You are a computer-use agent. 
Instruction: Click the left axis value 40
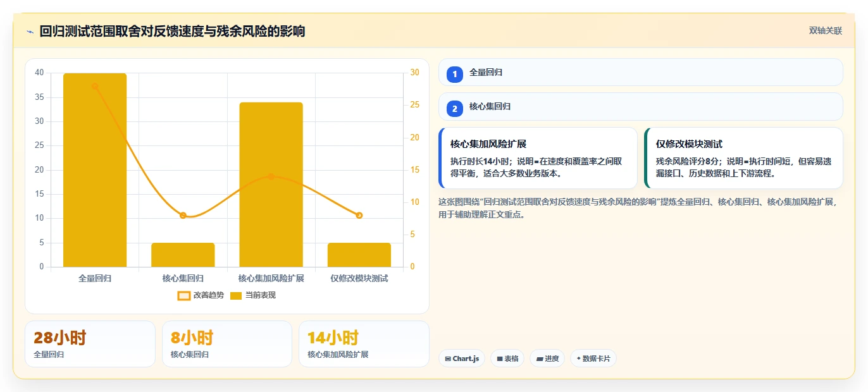tap(39, 73)
